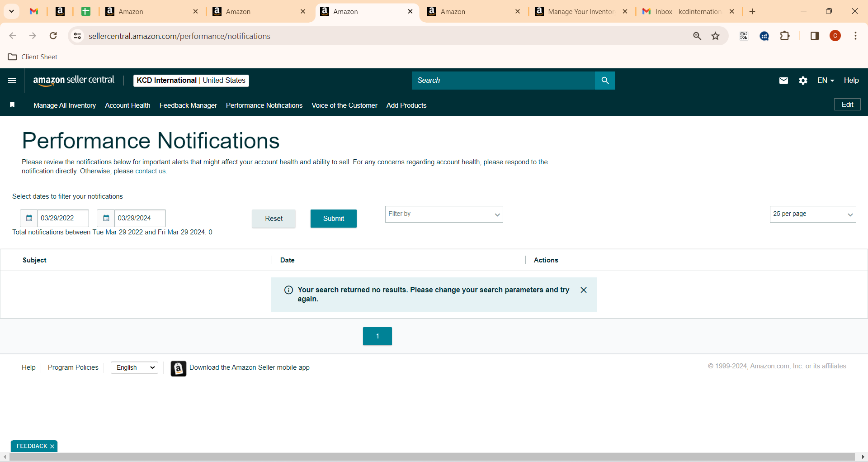Click the horizontal scrollbar at the bottom
868x462 pixels.
432,457
